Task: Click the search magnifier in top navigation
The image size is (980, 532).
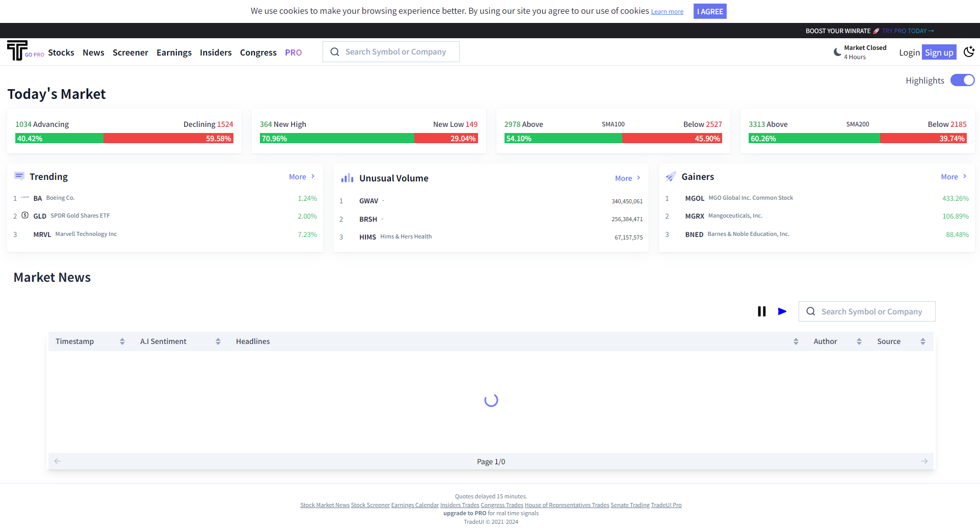Action: click(335, 51)
